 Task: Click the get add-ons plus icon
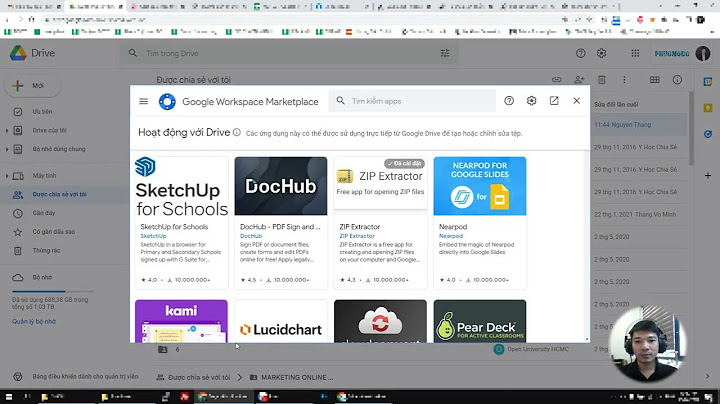pos(708,175)
